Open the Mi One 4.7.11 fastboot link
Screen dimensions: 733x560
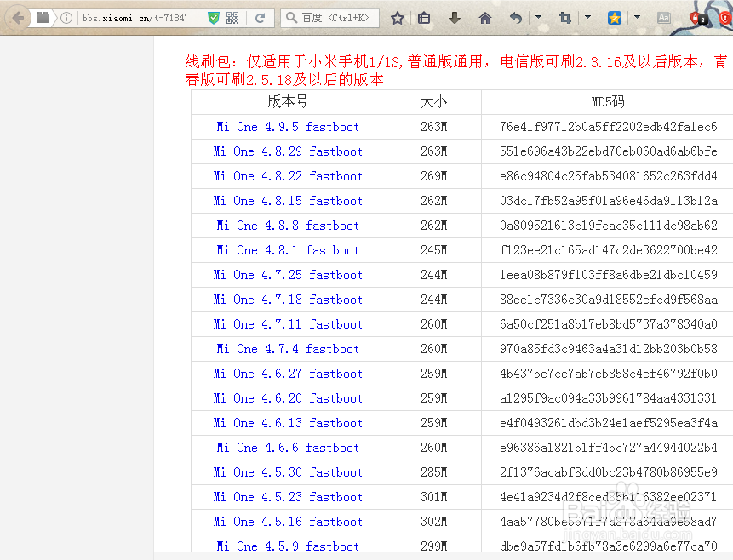pyautogui.click(x=288, y=324)
